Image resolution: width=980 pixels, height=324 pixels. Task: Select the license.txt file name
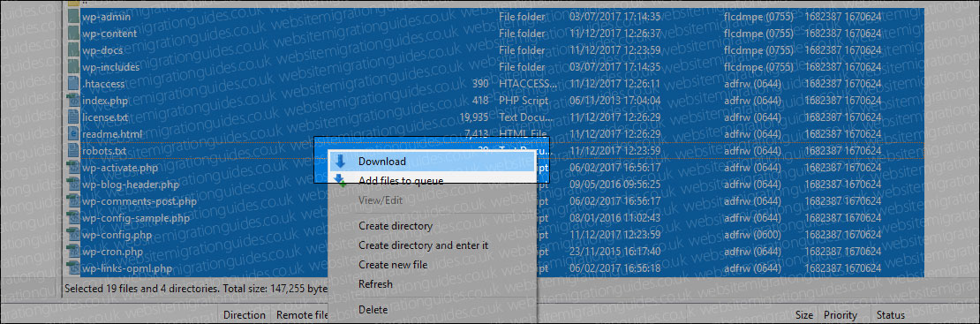[105, 117]
